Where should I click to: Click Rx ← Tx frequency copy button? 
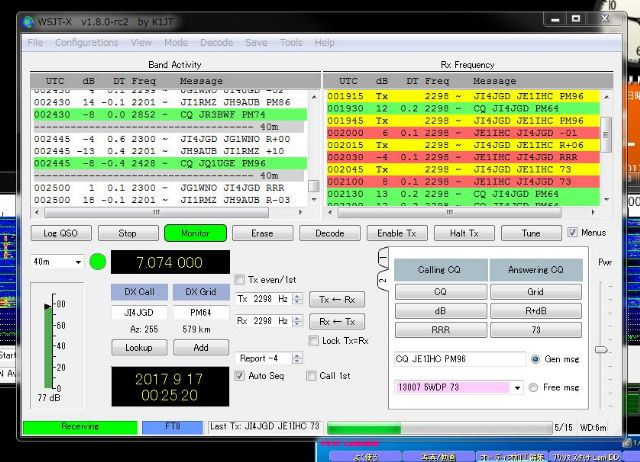[x=336, y=321]
